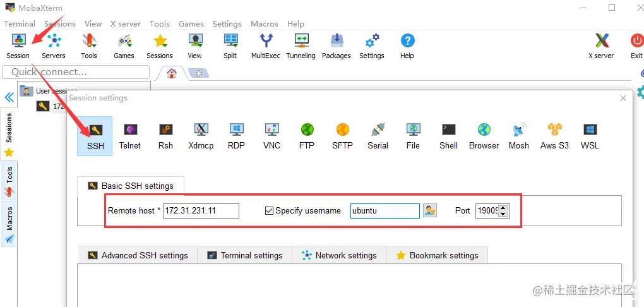
Task: Switch to Basic SSH settings tab
Action: (131, 186)
